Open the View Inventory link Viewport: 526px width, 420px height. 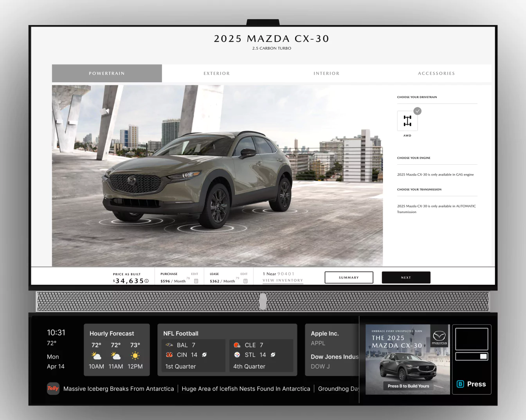[x=283, y=280]
